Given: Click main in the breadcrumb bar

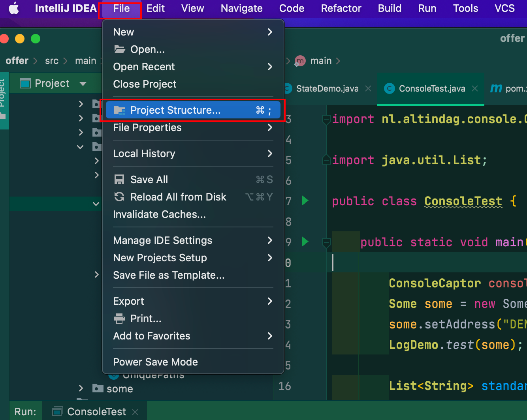Looking at the screenshot, I should point(321,61).
